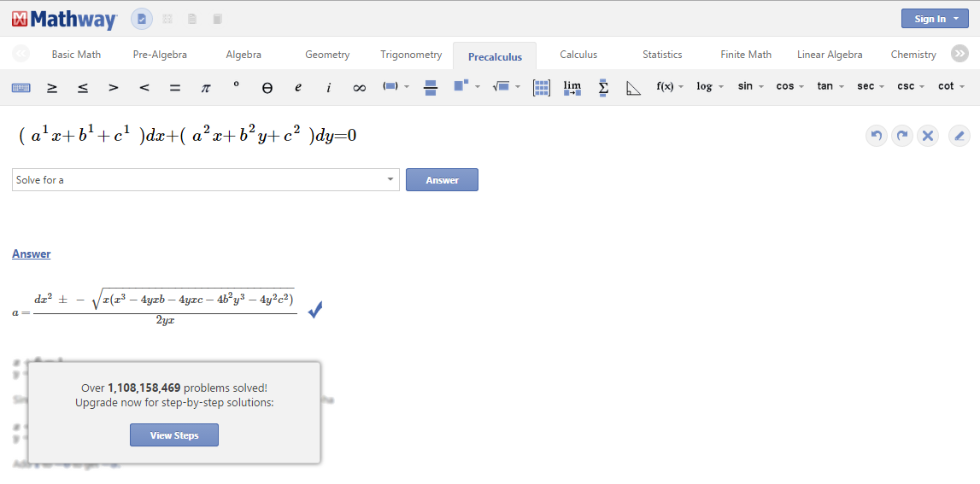The width and height of the screenshot is (980, 484).
Task: Toggle the on-screen keyboard icon
Action: coord(21,87)
